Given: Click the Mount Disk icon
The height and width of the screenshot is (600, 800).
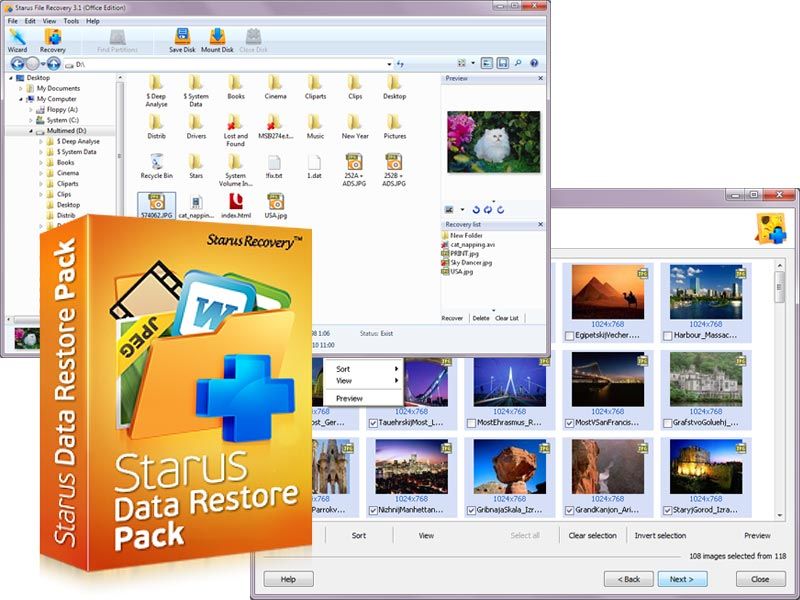Looking at the screenshot, I should [217, 40].
